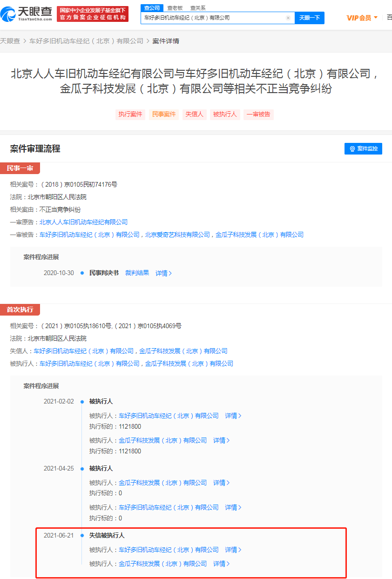
Task: Open first-instance defendant 金瓜子科技发展 link
Action: coord(259,235)
